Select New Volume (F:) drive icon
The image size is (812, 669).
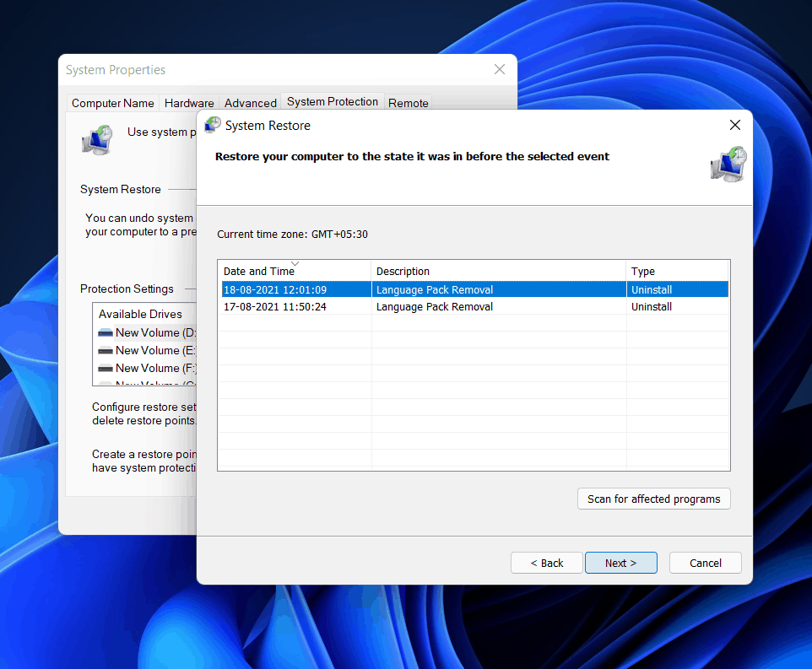pyautogui.click(x=106, y=369)
